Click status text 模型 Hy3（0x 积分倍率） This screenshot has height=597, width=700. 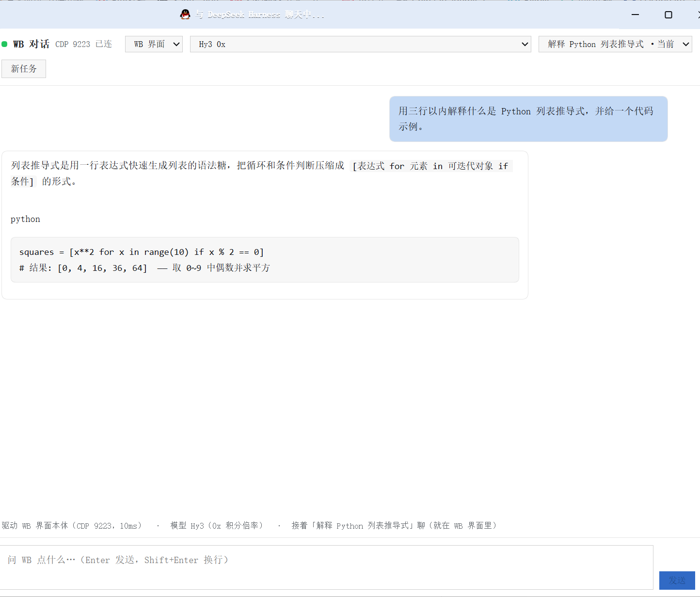(x=217, y=526)
